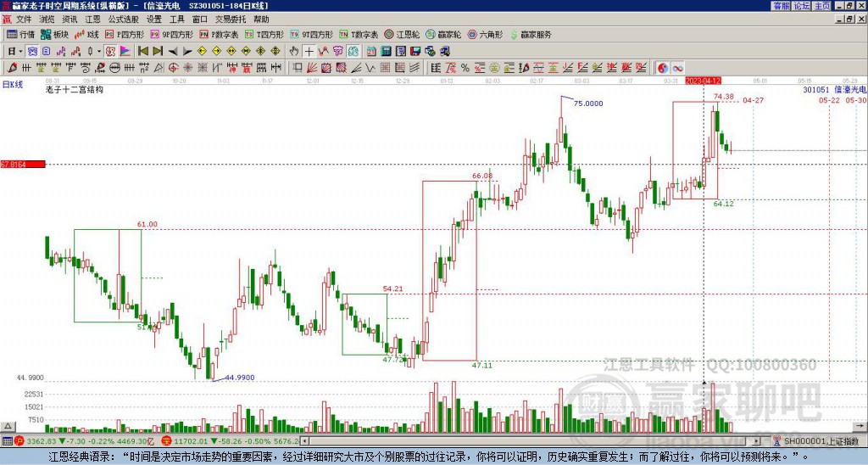Open the 板块 sector view
Viewport: 868px width, 465px height.
55,34
